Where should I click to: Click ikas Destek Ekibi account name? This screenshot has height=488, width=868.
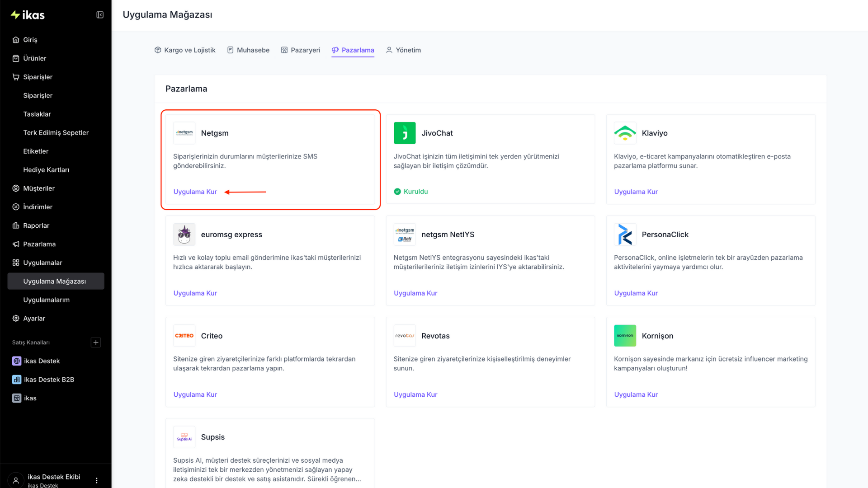(x=54, y=477)
